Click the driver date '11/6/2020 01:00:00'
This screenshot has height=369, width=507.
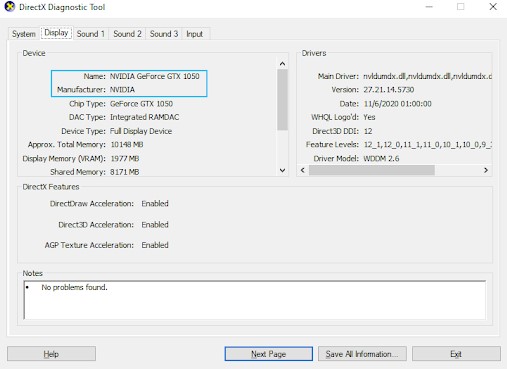pyautogui.click(x=398, y=104)
